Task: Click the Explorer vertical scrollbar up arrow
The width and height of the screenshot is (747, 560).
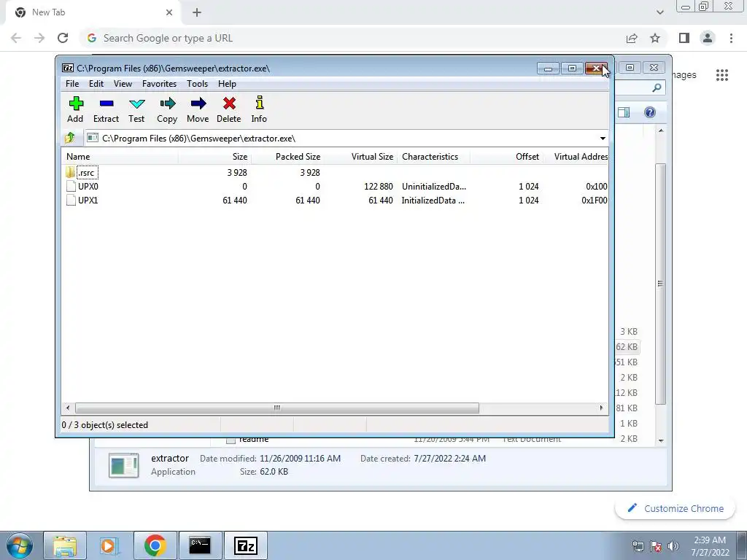Action: coord(661,131)
